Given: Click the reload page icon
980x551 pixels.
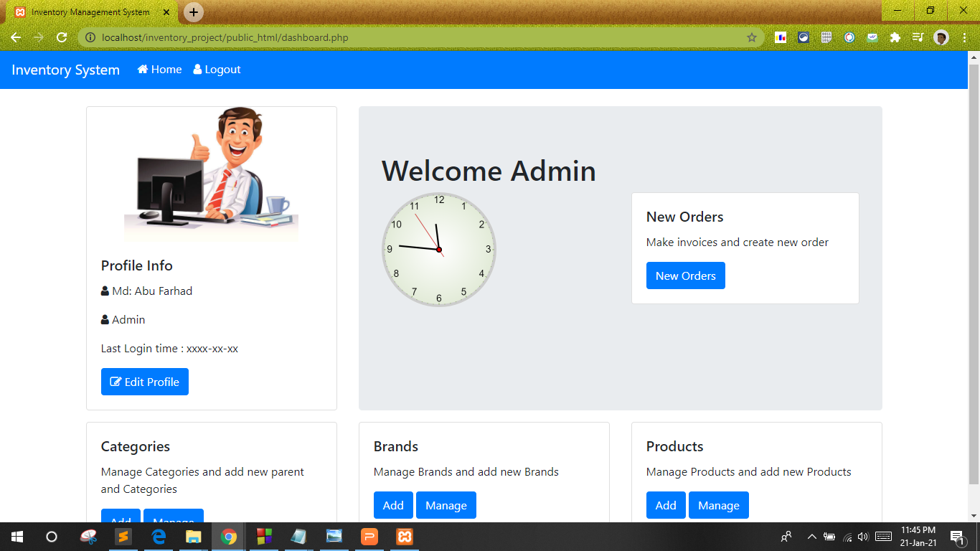Looking at the screenshot, I should (x=62, y=37).
